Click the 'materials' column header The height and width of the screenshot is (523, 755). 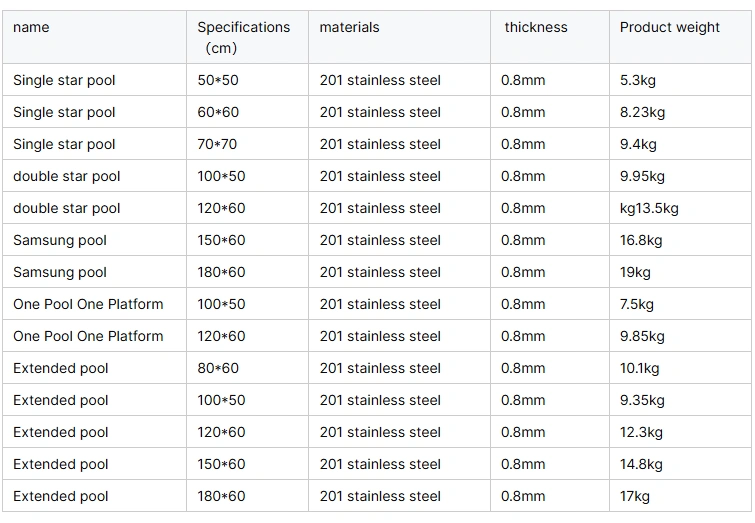[x=349, y=28]
